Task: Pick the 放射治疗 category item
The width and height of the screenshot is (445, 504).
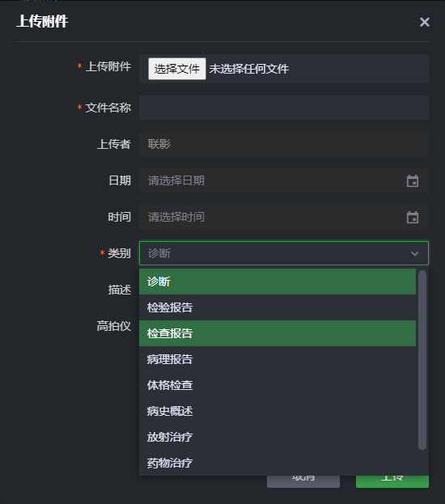Action: pyautogui.click(x=278, y=437)
